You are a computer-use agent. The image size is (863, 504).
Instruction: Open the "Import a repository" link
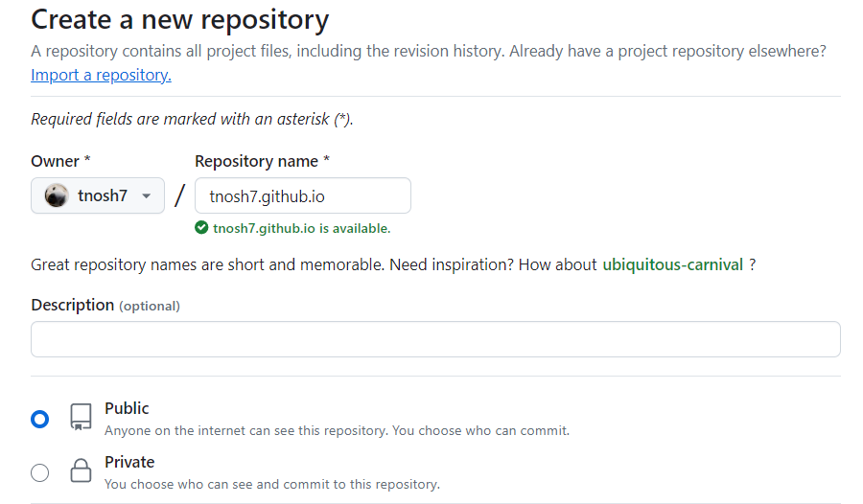point(101,75)
